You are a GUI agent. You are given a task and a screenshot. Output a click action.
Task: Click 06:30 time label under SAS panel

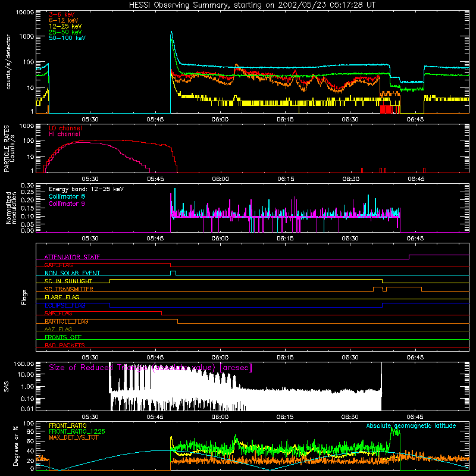350,417
